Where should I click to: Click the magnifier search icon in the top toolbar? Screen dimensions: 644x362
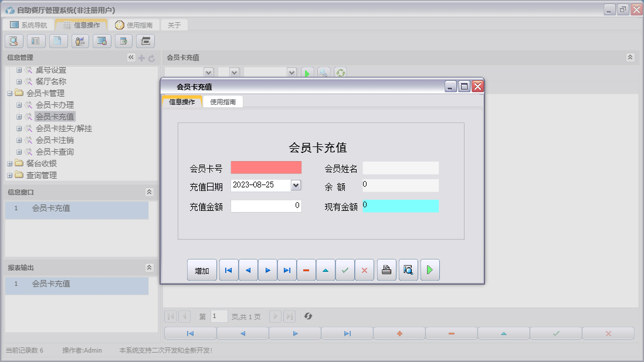[x=13, y=41]
